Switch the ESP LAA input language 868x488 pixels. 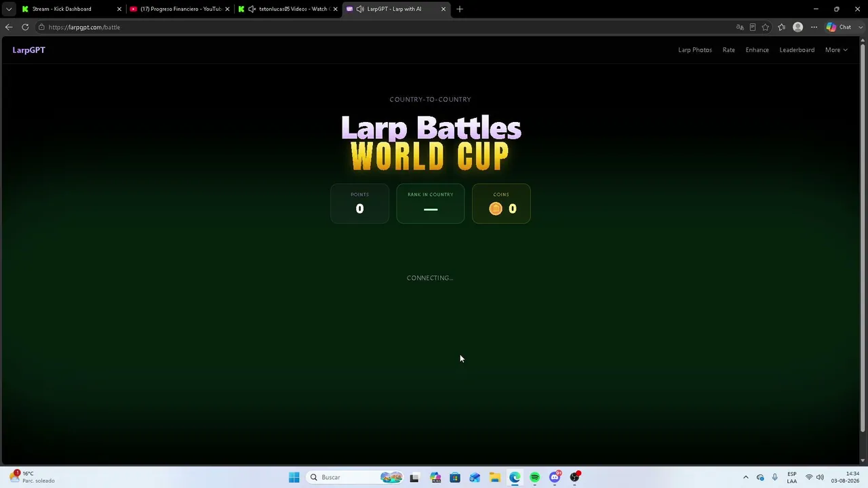click(x=792, y=477)
